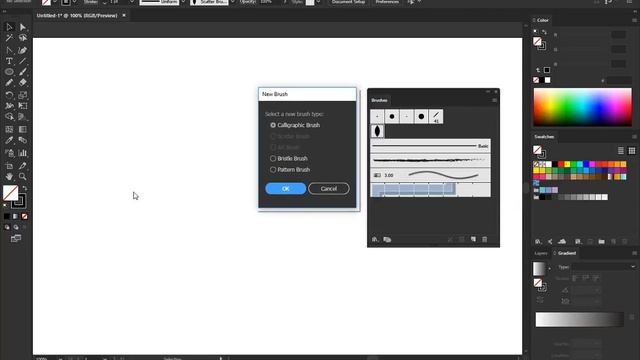Click the Color panel tab
This screenshot has width=640, height=360.
[542, 20]
